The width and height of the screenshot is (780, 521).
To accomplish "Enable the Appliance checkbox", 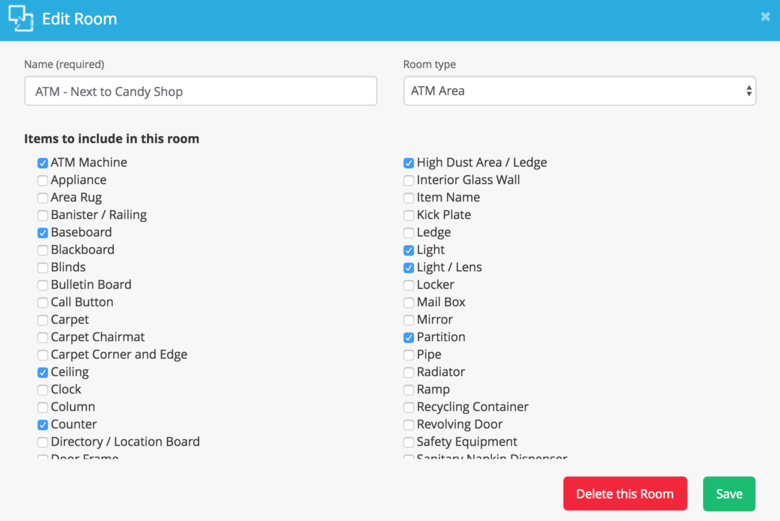I will pos(43,181).
